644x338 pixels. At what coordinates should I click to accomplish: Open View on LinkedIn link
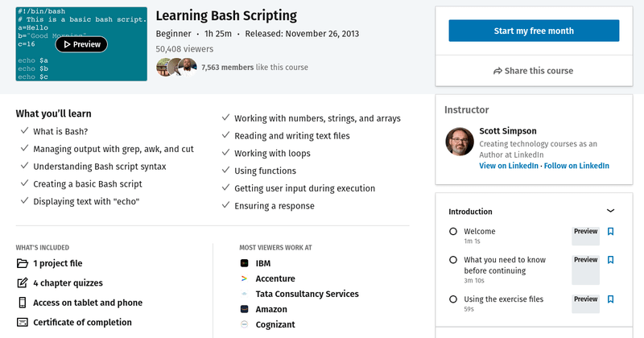pyautogui.click(x=510, y=166)
